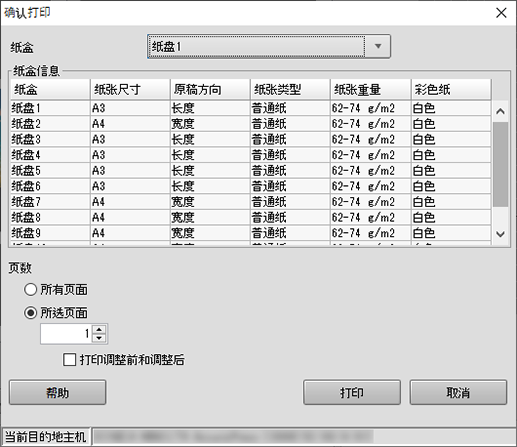Select the 纸盘1 row

point(251,108)
